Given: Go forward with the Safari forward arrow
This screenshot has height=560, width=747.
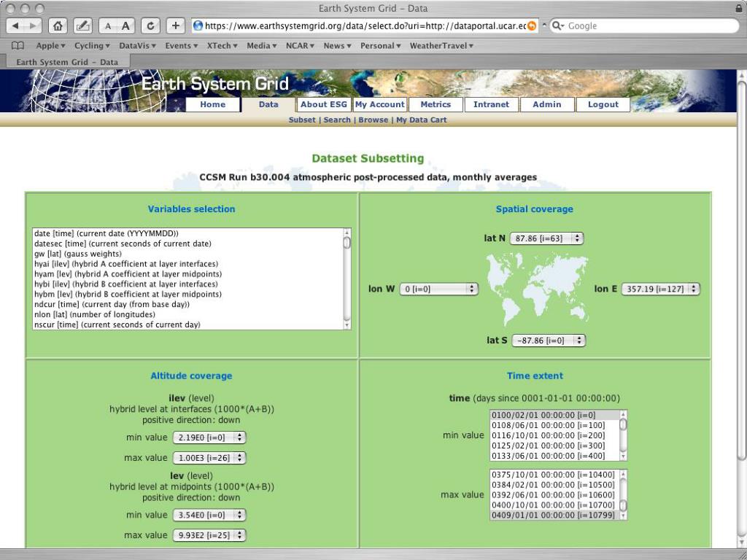Looking at the screenshot, I should pyautogui.click(x=33, y=26).
